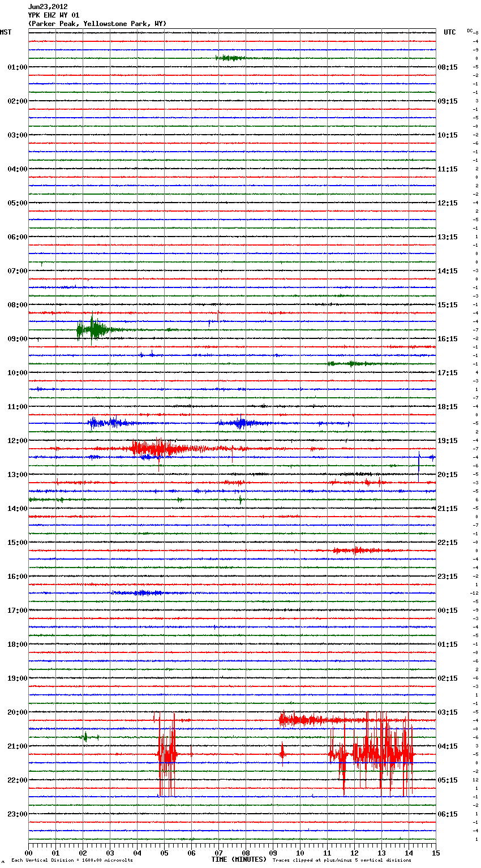Click the 01:15 UTC time label
Image resolution: width=481 pixels, height=868 pixels.
click(448, 644)
